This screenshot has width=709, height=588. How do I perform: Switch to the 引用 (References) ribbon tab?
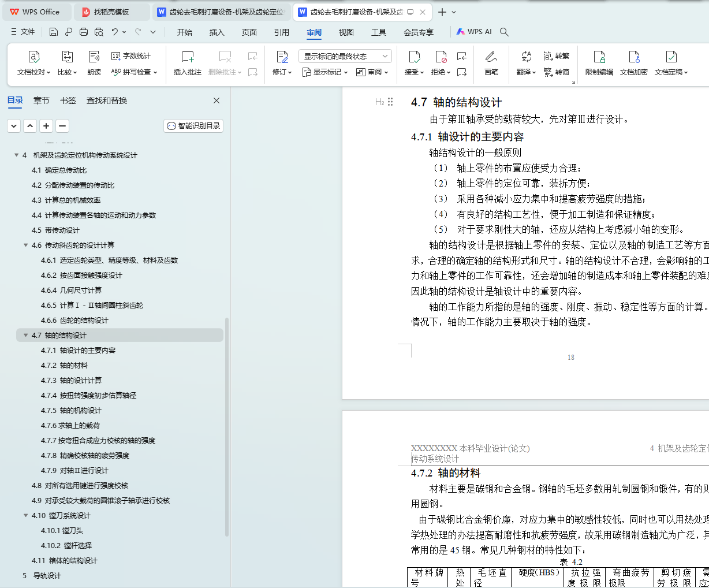[x=282, y=32]
